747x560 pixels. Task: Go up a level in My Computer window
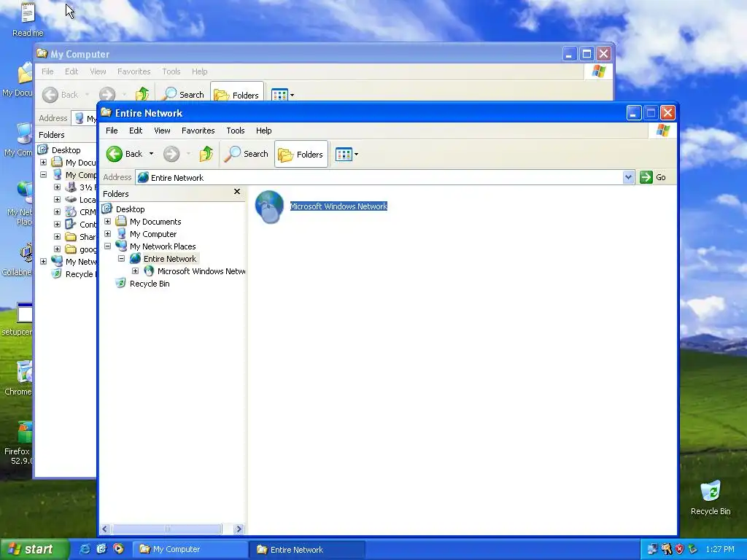tap(142, 94)
